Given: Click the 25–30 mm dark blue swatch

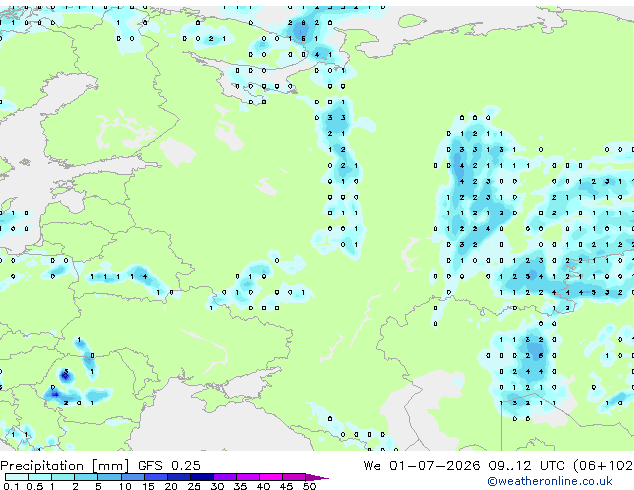Looking at the screenshot, I should [202, 477].
